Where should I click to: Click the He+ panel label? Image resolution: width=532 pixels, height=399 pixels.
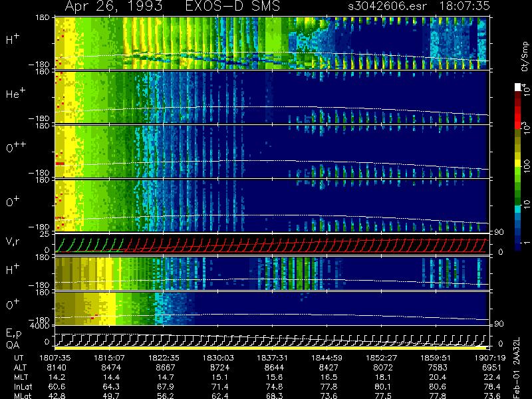pyautogui.click(x=15, y=93)
